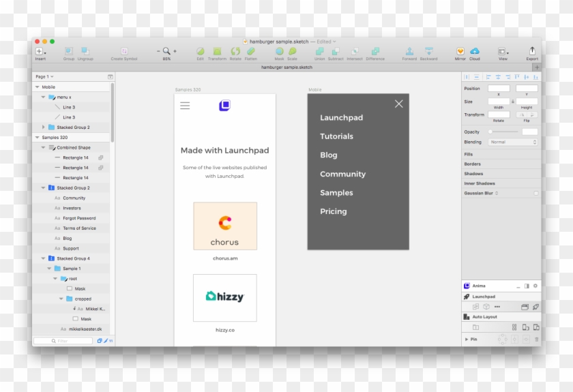The height and width of the screenshot is (392, 573).
Task: Adjust the Opacity slider
Action: [x=503, y=132]
